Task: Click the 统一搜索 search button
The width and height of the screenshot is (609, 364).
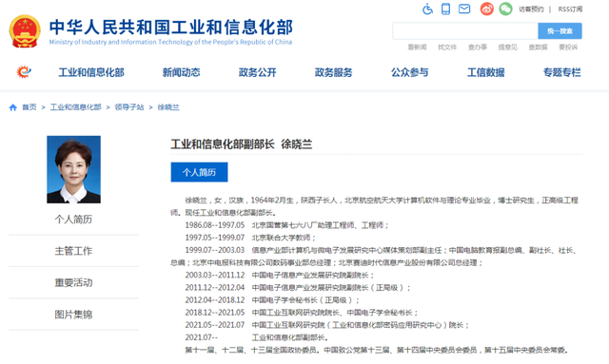Action: point(560,31)
